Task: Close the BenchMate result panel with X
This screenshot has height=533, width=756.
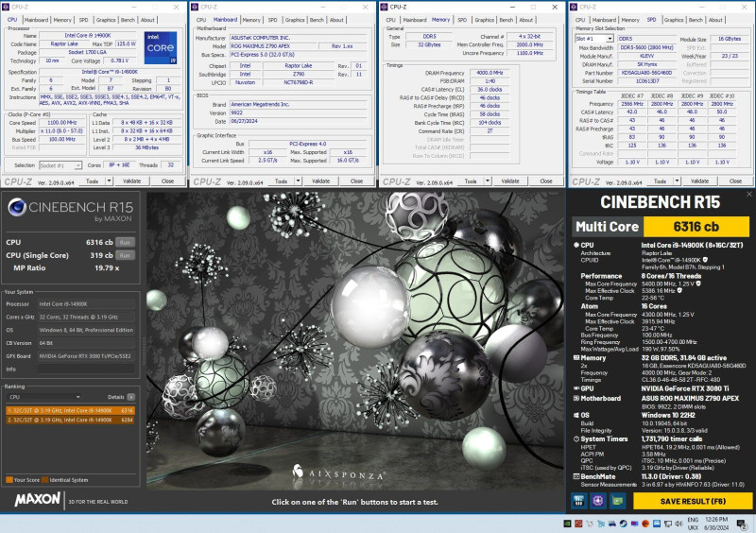Action: (749, 194)
